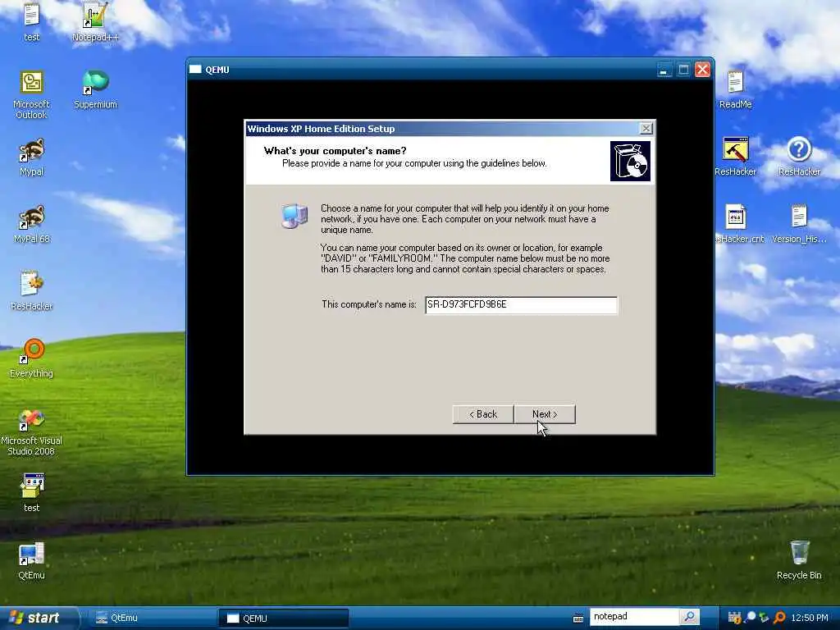The width and height of the screenshot is (840, 630).
Task: Click the QEMU window title bar icon
Action: click(x=195, y=69)
